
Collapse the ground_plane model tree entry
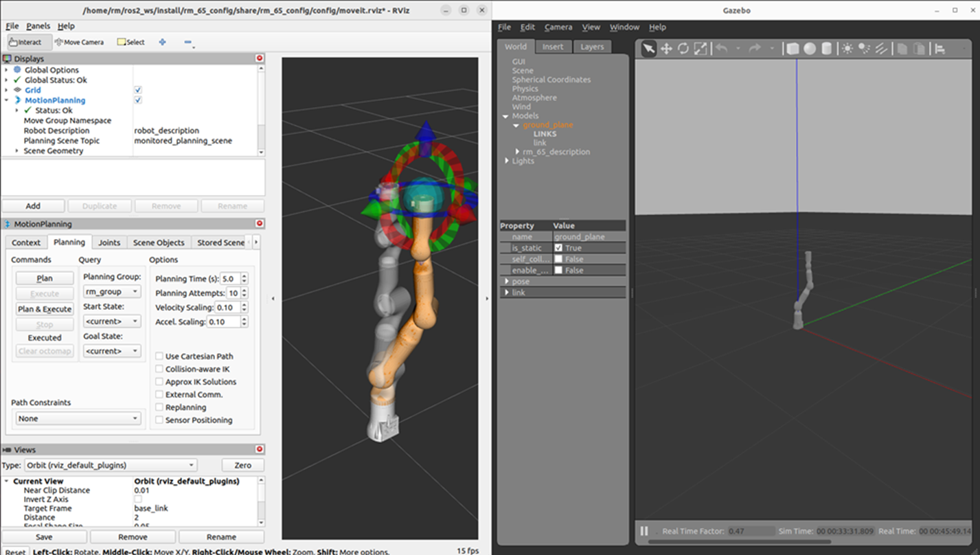pos(516,125)
